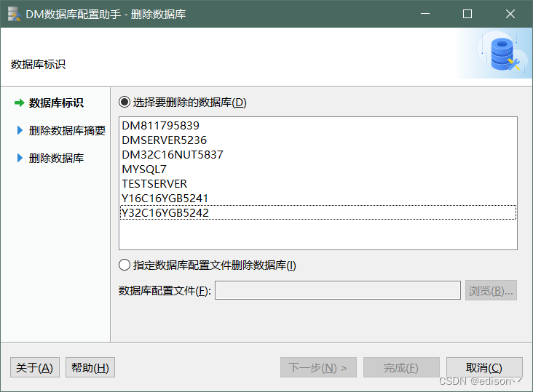Viewport: 533px width, 392px height.
Task: Select database Y16C16YGB5241 in the list
Action: point(318,199)
